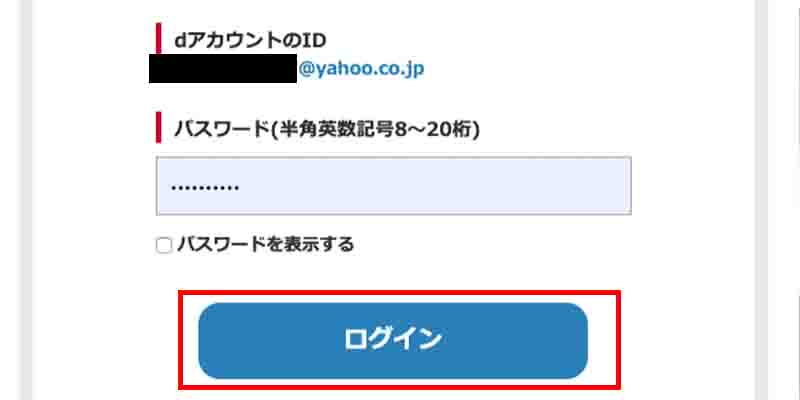Open the @yahoo.co.jp account ID link
The height and width of the screenshot is (400, 800).
coord(361,68)
